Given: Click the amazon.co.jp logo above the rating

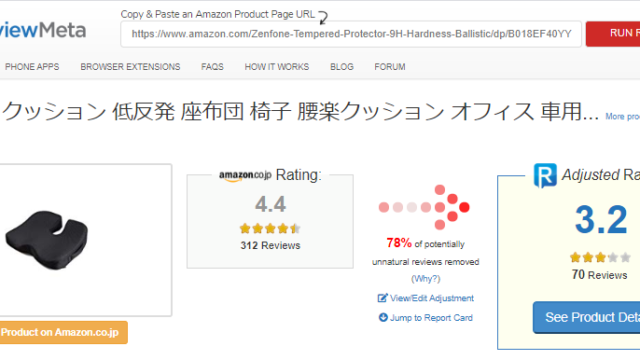Looking at the screenshot, I should click(245, 176).
